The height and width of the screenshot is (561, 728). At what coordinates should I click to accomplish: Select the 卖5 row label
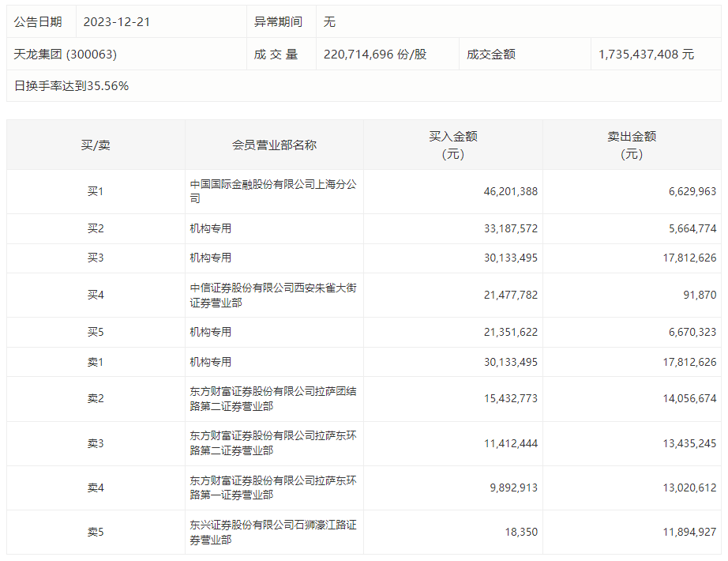(96, 533)
